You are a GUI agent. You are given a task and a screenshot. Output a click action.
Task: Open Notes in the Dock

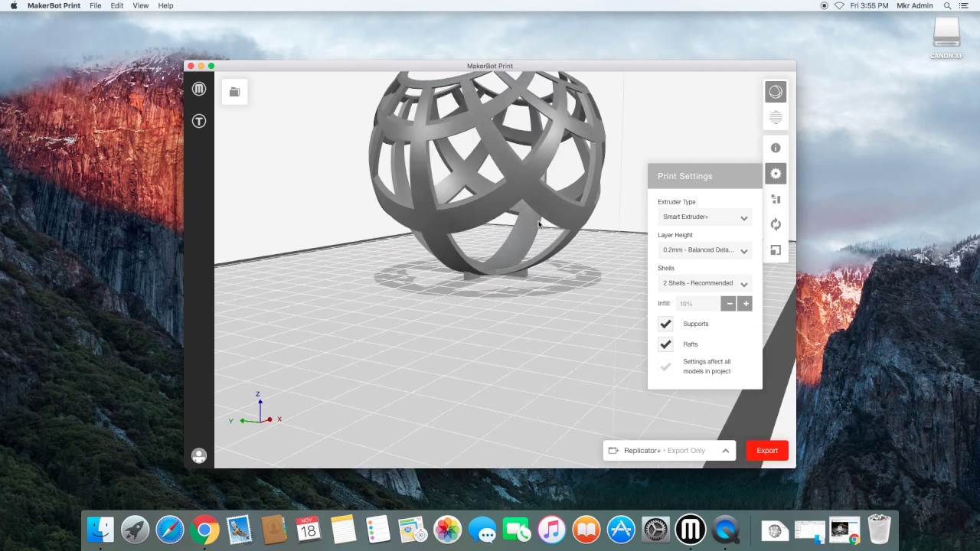point(343,530)
